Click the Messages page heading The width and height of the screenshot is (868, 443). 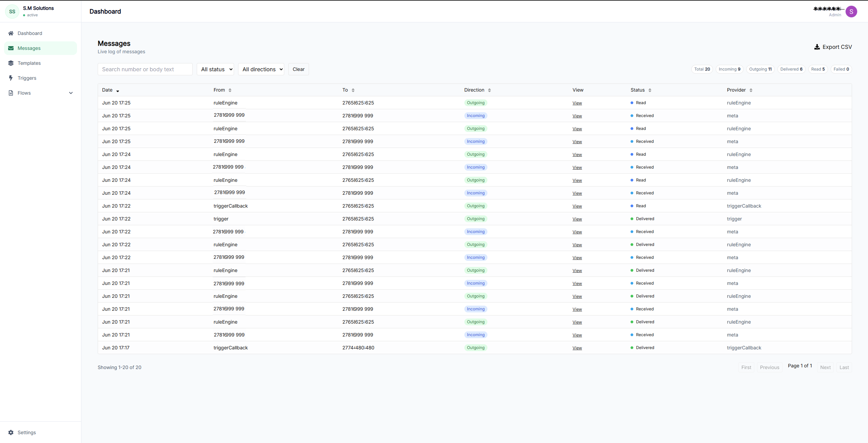click(x=114, y=43)
